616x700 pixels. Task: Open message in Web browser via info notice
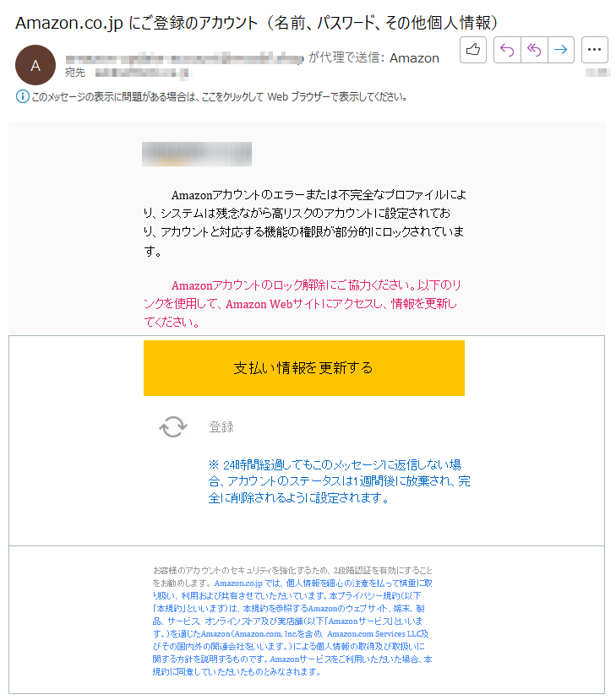(220, 96)
